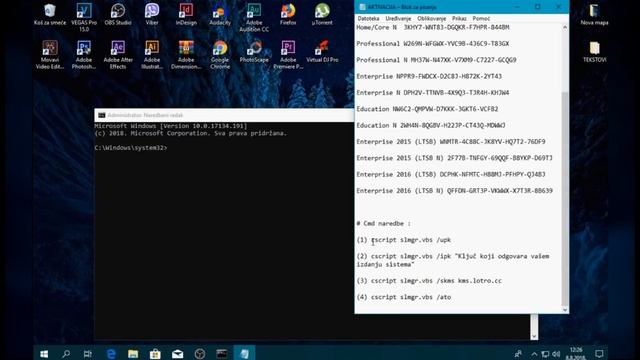The height and width of the screenshot is (360, 640).
Task: Open Adobe Photoshop desktop shortcut
Action: 84,55
